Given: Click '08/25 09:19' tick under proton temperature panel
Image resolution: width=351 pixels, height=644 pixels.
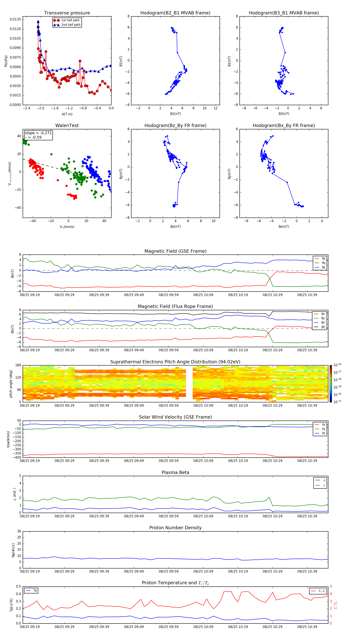Looking at the screenshot, I should click(x=30, y=627).
